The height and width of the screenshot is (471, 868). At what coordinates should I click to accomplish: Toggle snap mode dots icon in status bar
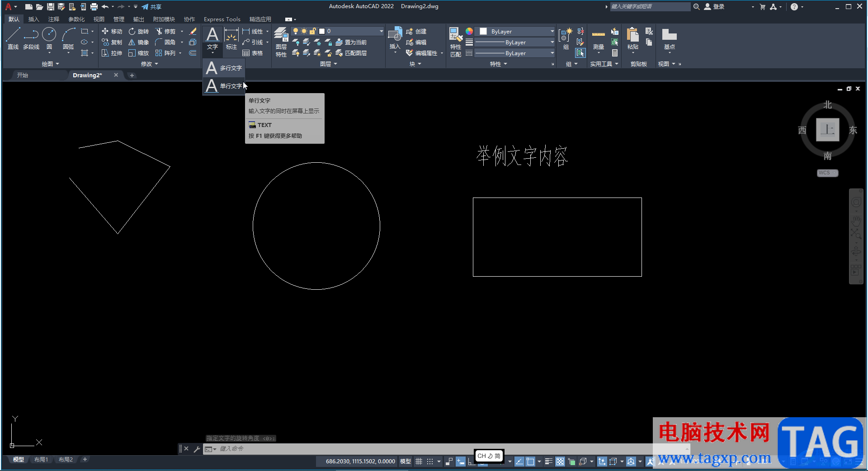[430, 462]
